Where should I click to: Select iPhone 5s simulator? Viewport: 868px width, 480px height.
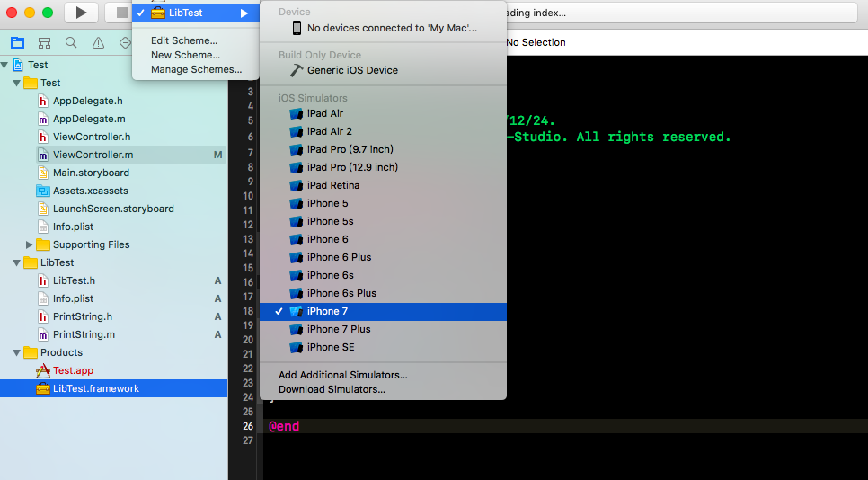point(383,221)
